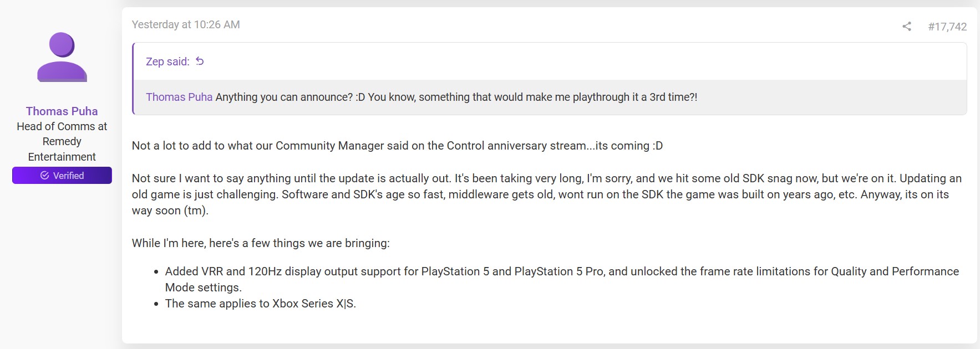
Task: Click the checkmark icon in the Verified badge
Action: pyautogui.click(x=45, y=176)
